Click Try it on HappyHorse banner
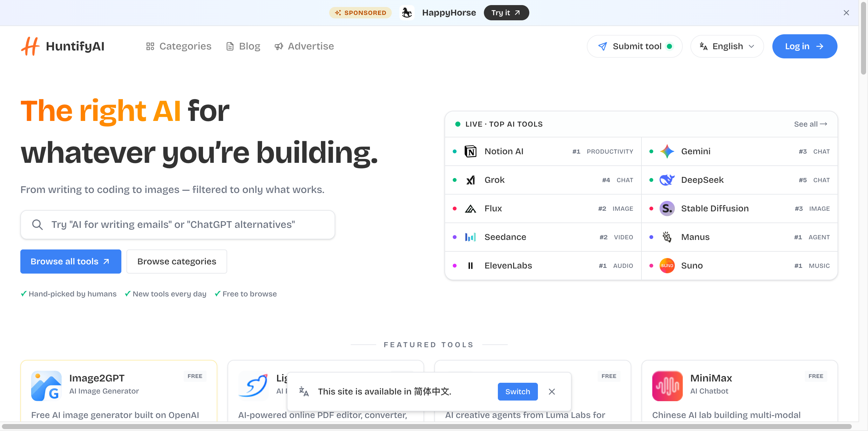868x431 pixels. click(x=506, y=13)
